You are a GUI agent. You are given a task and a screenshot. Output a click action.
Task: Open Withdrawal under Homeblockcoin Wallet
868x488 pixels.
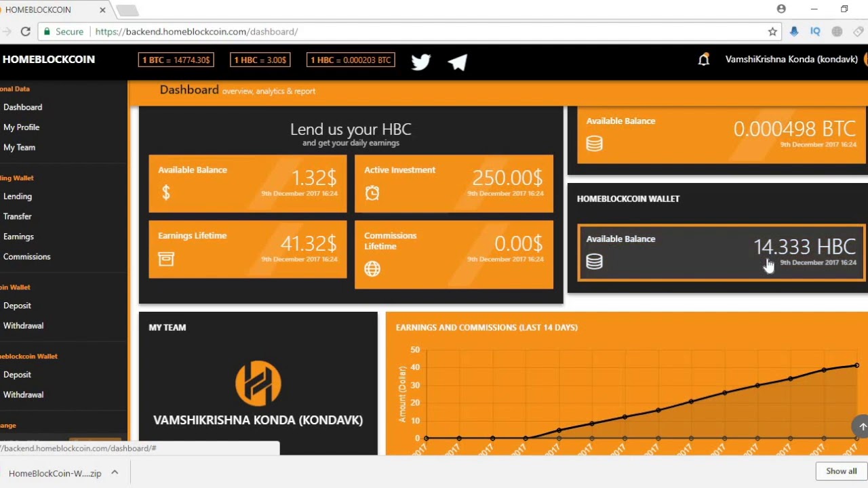[x=23, y=394]
